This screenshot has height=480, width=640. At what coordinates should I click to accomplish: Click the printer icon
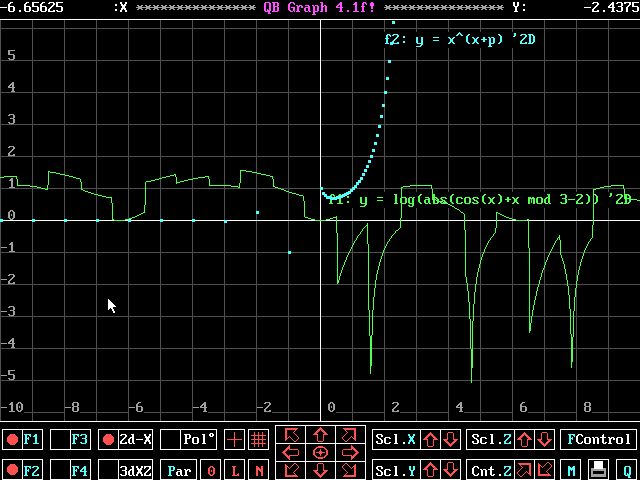click(598, 470)
